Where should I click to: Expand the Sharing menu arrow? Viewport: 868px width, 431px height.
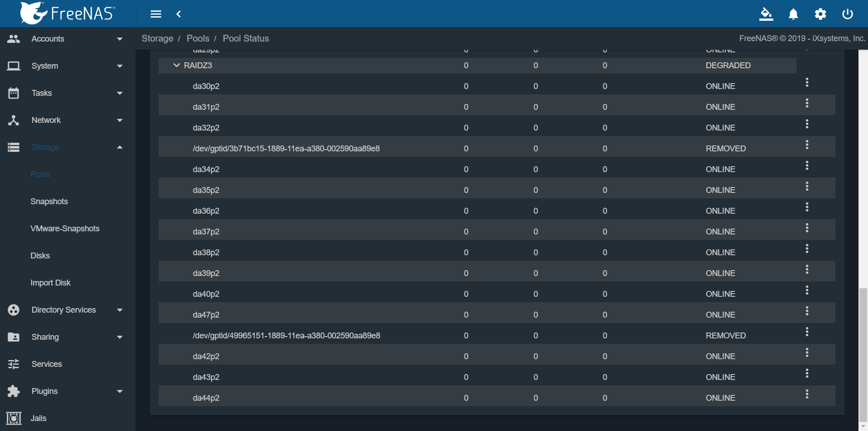tap(120, 337)
